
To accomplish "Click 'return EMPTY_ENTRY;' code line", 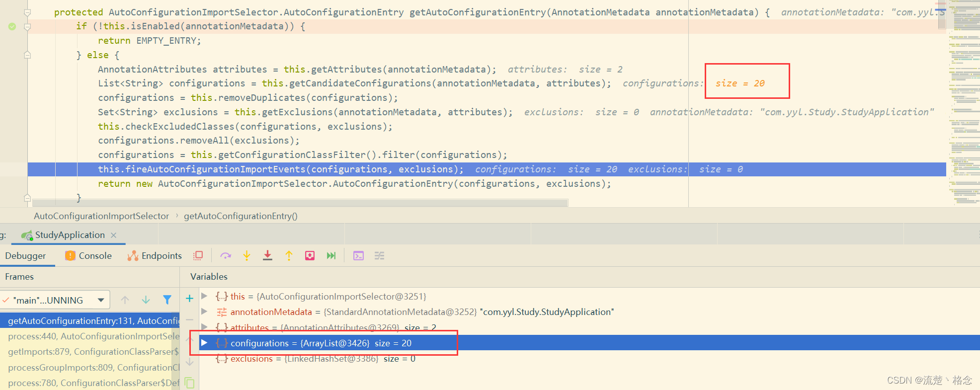I will point(150,41).
